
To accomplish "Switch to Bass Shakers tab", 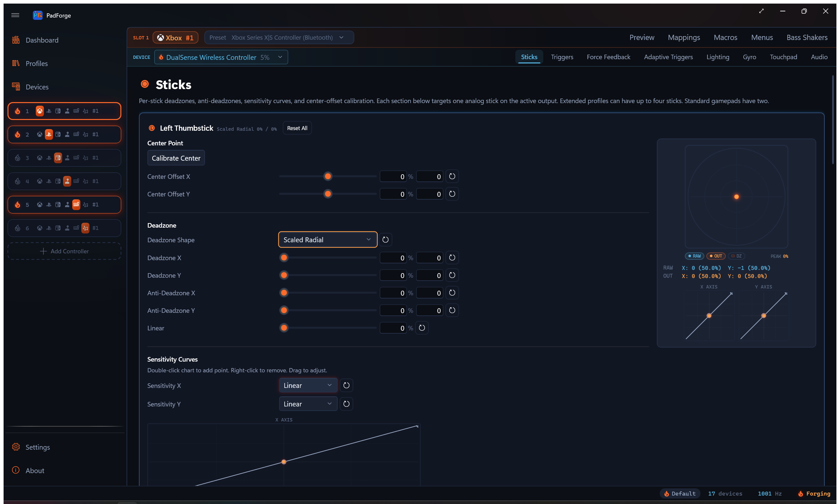I will 807,38.
